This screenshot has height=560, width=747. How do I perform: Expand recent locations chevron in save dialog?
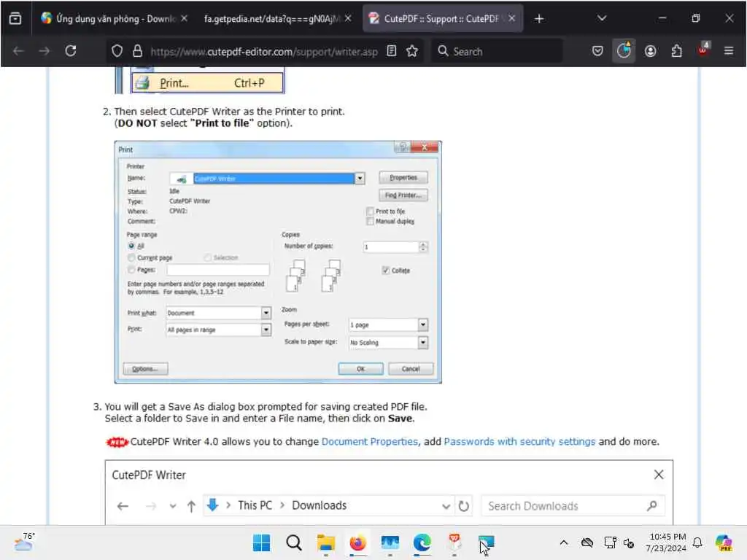[172, 506]
